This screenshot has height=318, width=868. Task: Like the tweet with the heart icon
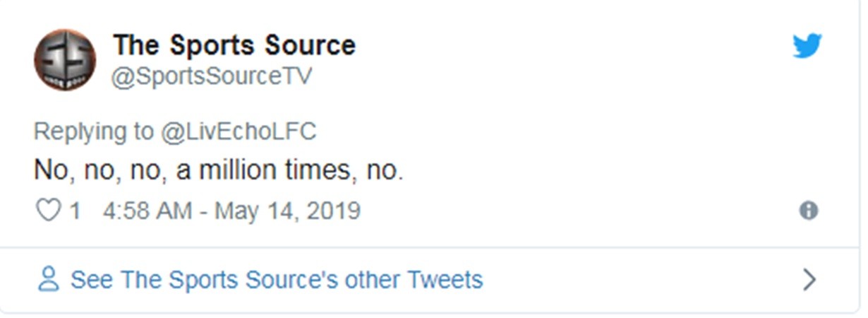[47, 211]
